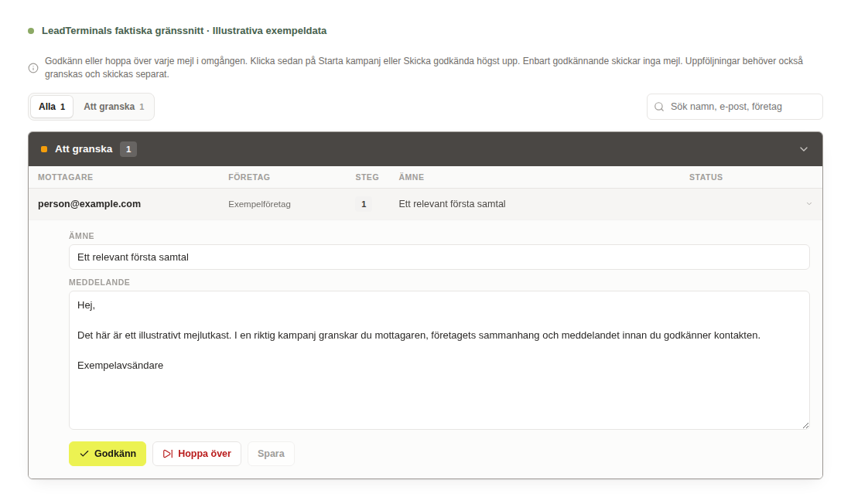Click the checkmark icon on Godkänn
851x504 pixels.
point(84,454)
